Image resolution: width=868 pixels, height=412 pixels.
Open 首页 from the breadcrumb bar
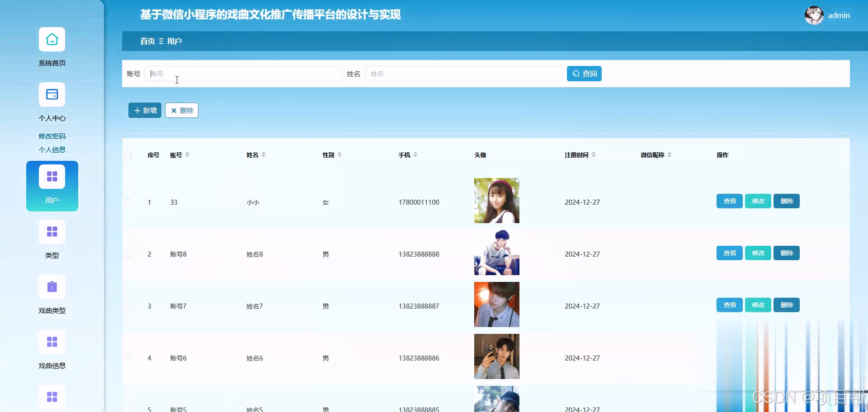click(x=147, y=41)
